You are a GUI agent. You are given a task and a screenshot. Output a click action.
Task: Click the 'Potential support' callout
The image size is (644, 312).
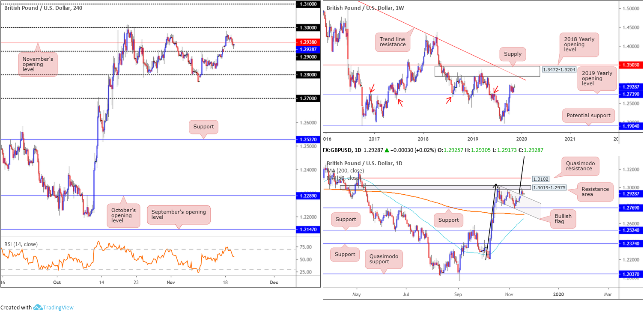(589, 116)
